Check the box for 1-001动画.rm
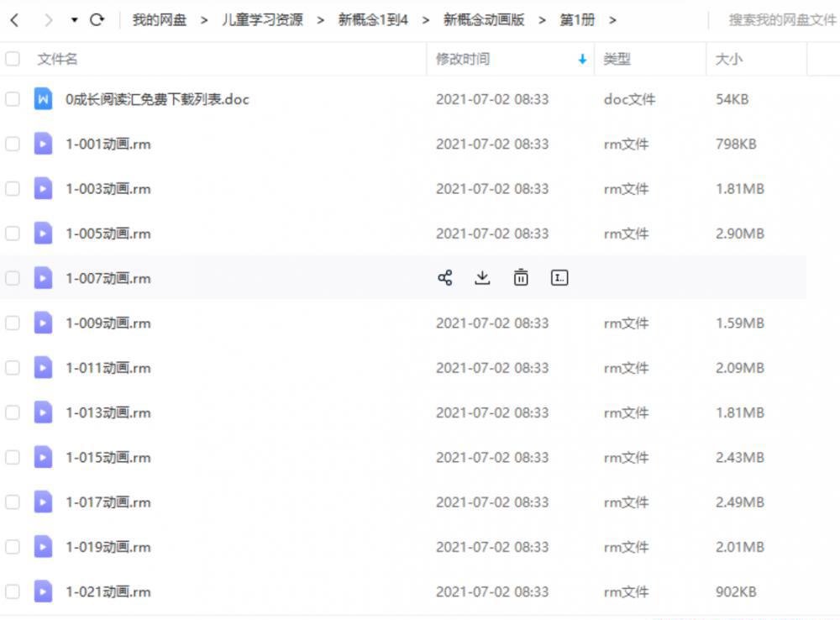The height and width of the screenshot is (620, 840). [13, 144]
